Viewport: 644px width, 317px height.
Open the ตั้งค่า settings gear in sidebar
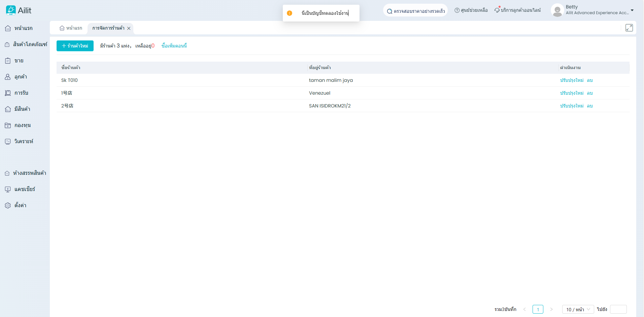point(8,205)
